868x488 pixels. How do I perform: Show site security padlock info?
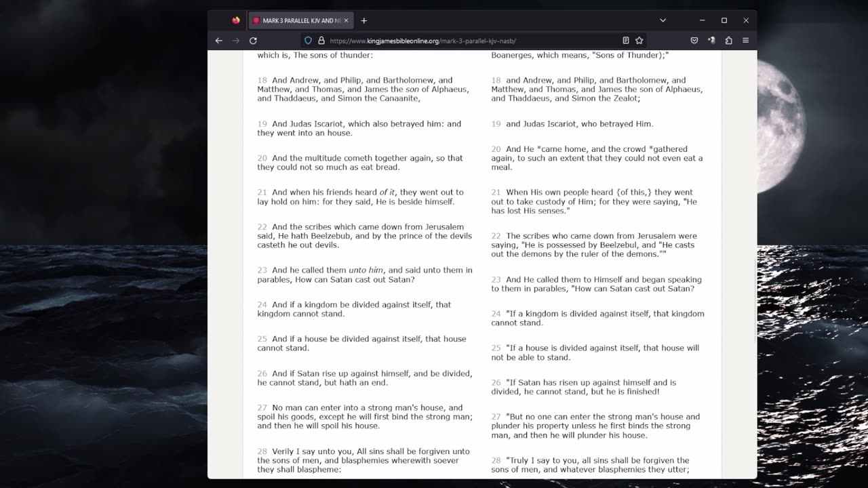pyautogui.click(x=321, y=41)
